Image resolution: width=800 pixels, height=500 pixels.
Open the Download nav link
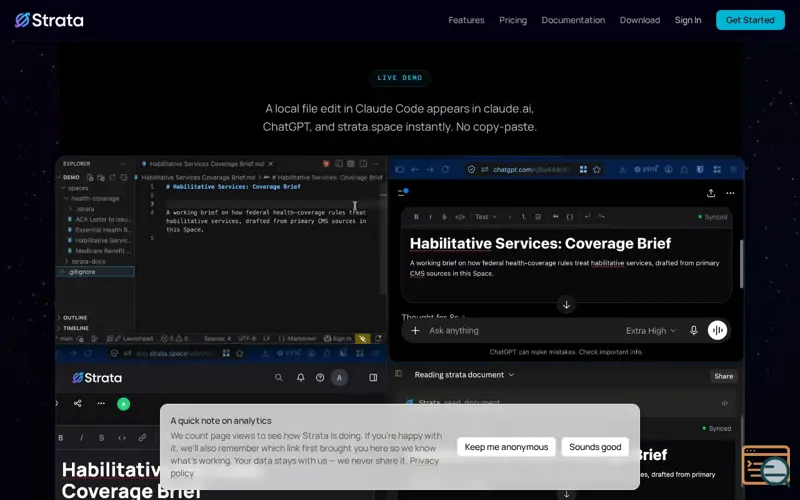coord(640,20)
